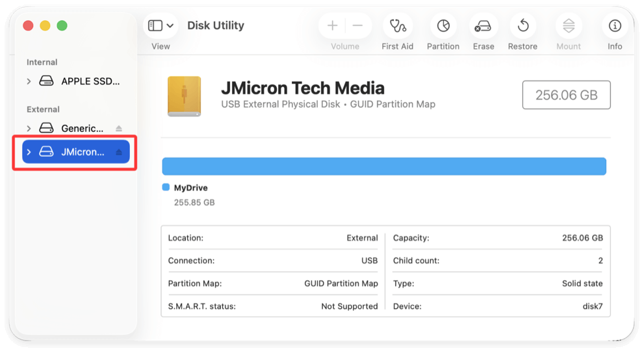The height and width of the screenshot is (353, 644).
Task: Click the GUID Partition Map table value
Action: tap(341, 283)
